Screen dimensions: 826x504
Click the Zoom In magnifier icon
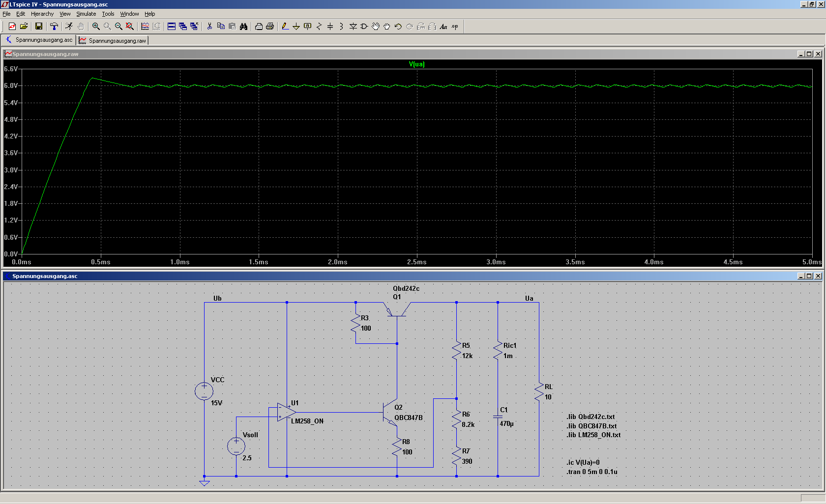tap(96, 27)
